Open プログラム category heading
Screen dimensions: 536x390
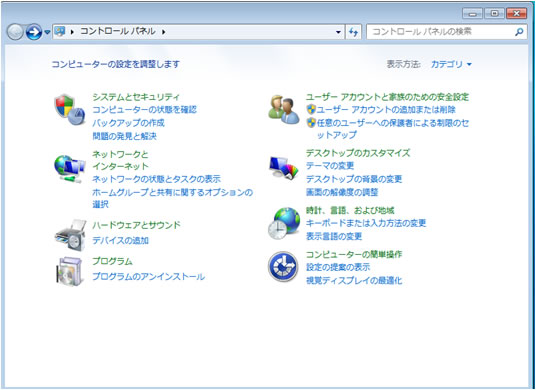(112, 261)
